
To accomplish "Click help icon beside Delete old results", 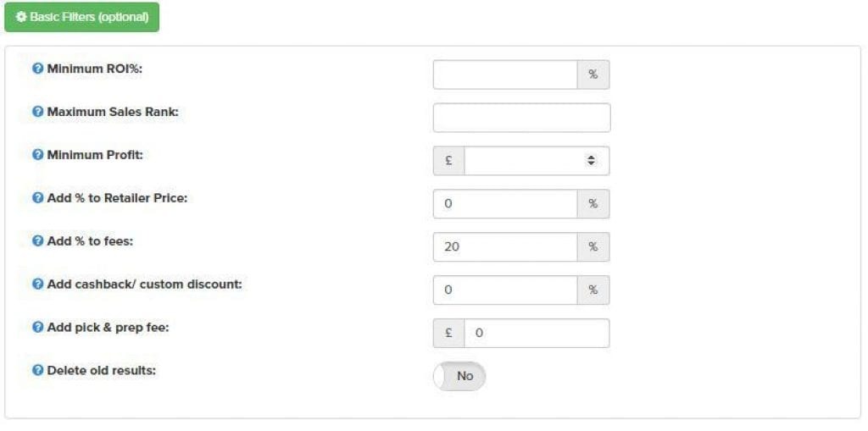I will (x=37, y=371).
